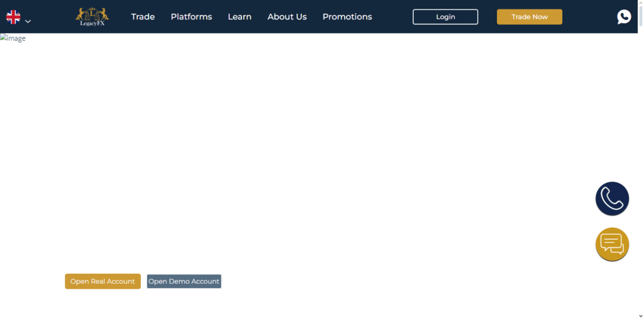
Task: Click the broken image placeholder
Action: tap(13, 39)
